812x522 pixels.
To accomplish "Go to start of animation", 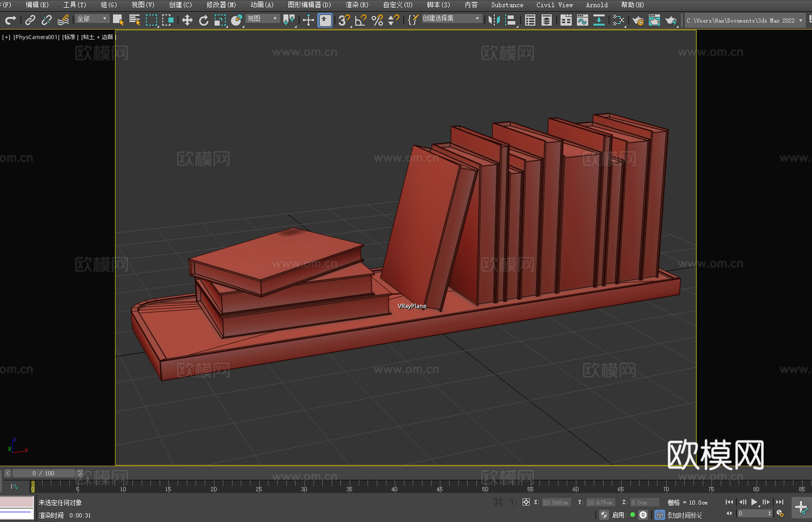I will coord(729,502).
